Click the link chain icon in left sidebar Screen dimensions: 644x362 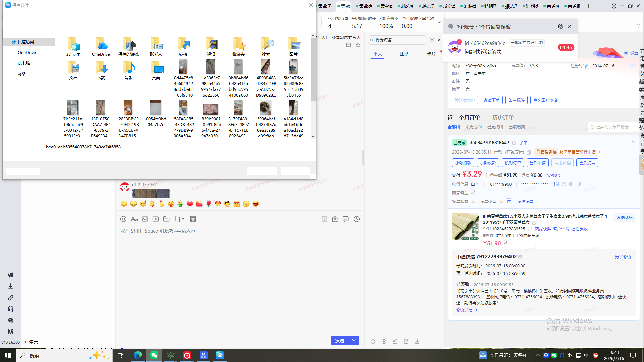pyautogui.click(x=11, y=298)
